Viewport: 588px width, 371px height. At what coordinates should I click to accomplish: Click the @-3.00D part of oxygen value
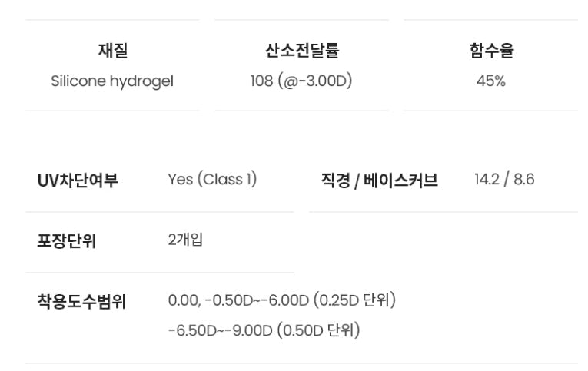[313, 81]
